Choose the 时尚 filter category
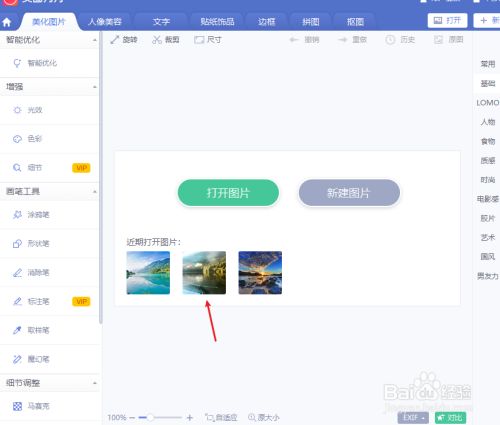 pos(487,180)
